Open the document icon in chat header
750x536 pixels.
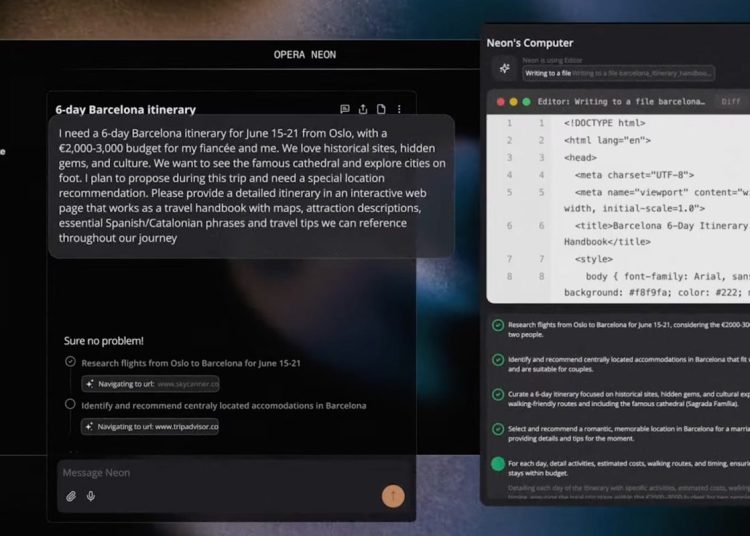(381, 109)
